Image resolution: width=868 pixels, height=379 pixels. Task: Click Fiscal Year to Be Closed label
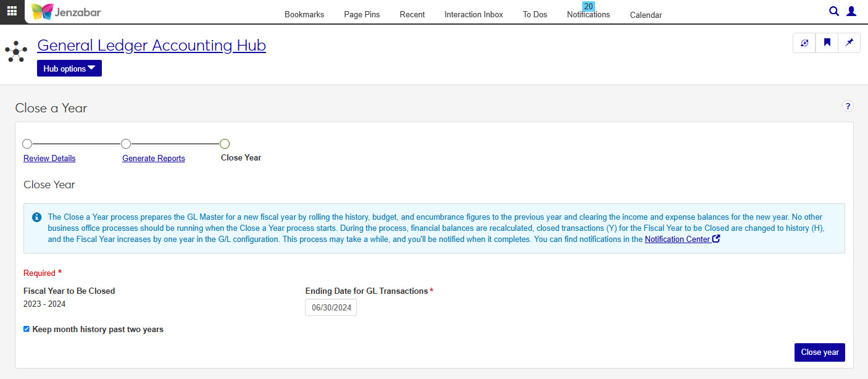pyautogui.click(x=69, y=291)
